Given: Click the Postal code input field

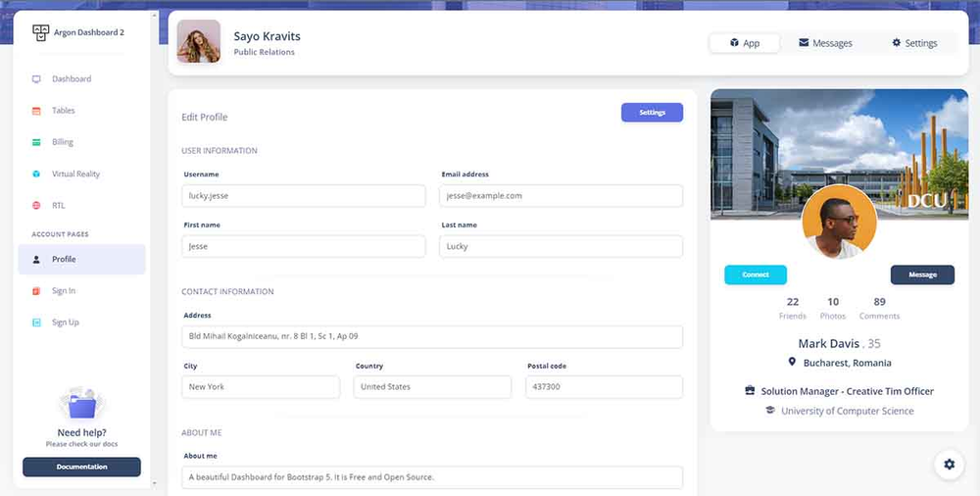Looking at the screenshot, I should coord(604,387).
